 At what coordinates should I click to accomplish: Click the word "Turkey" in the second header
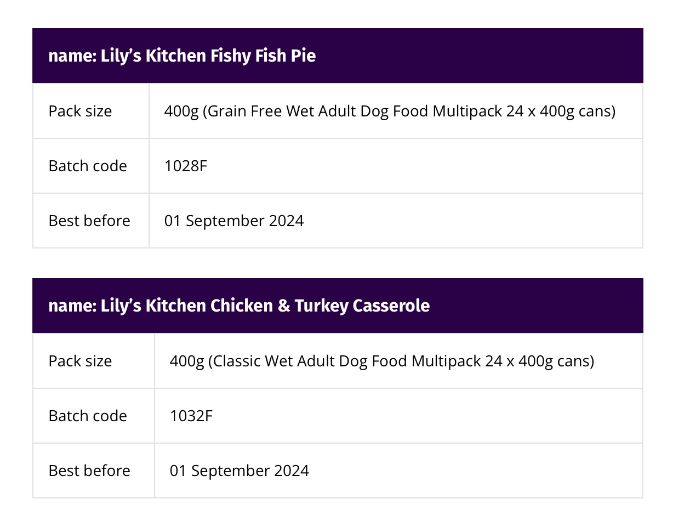[x=320, y=306]
